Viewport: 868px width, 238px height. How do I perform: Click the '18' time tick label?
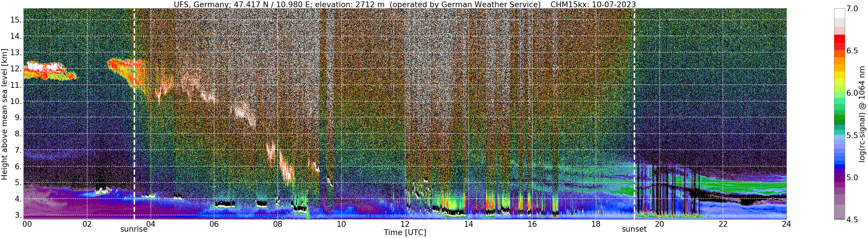point(596,224)
